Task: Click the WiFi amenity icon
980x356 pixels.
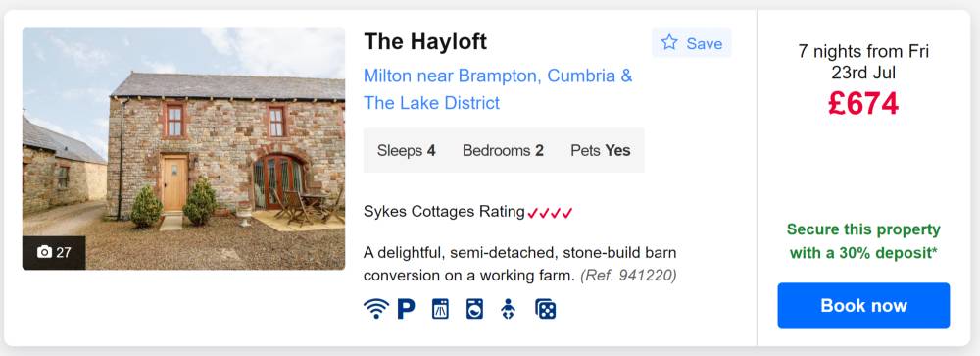Action: [x=375, y=309]
